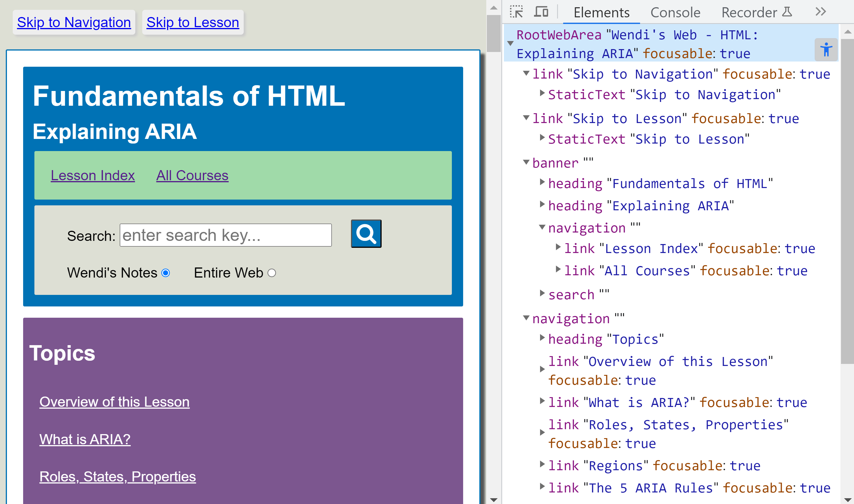Switch to the Recorder tab

749,12
